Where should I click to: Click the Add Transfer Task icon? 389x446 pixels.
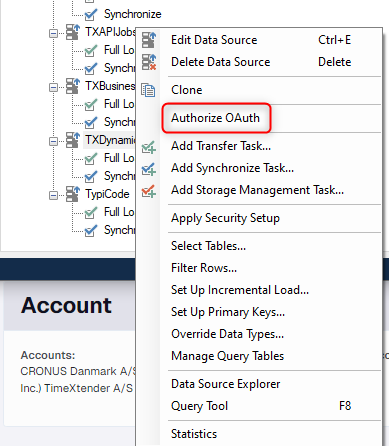(x=149, y=146)
